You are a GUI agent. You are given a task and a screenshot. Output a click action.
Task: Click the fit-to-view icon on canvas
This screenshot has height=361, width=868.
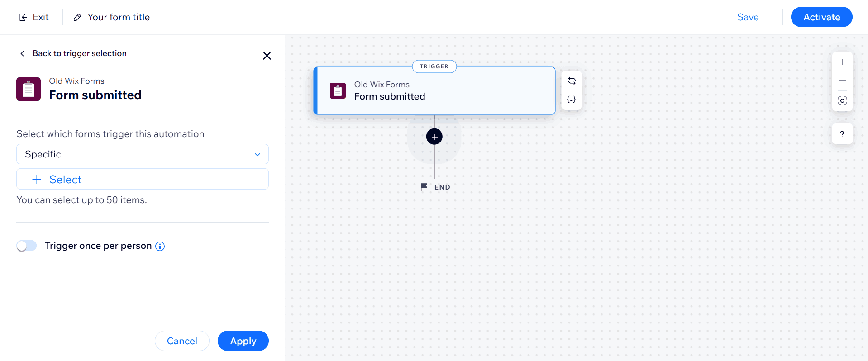pos(842,100)
